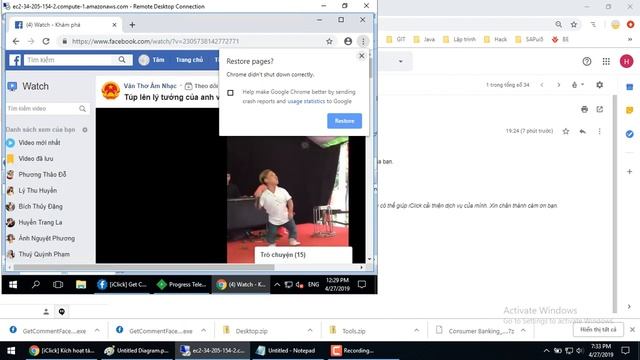Open Progress Tele... on remote taskbar

click(182, 284)
